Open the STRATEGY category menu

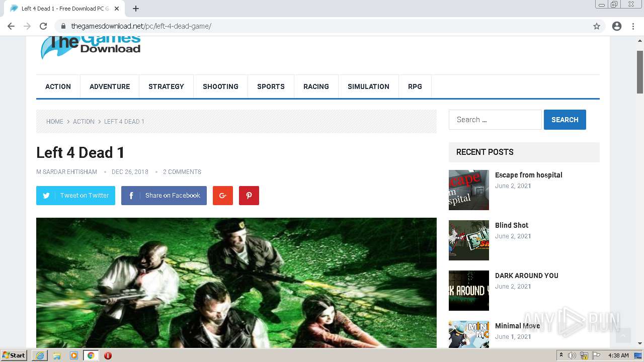[166, 86]
